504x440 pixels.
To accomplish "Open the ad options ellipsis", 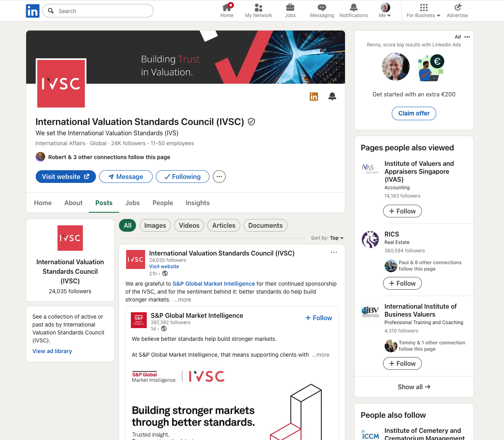I will [x=467, y=37].
